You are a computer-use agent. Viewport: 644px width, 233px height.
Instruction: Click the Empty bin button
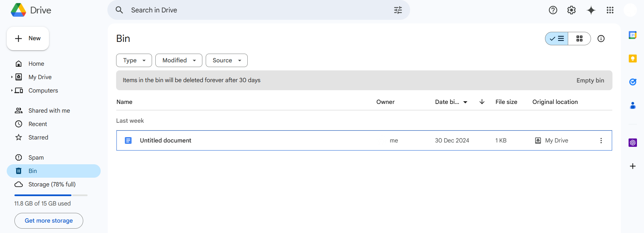pyautogui.click(x=590, y=80)
